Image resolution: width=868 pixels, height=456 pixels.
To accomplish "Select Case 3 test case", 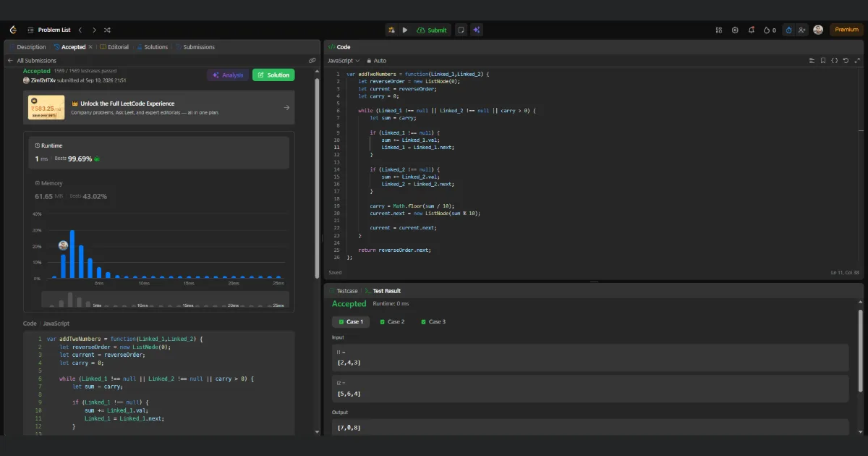I will (x=433, y=321).
